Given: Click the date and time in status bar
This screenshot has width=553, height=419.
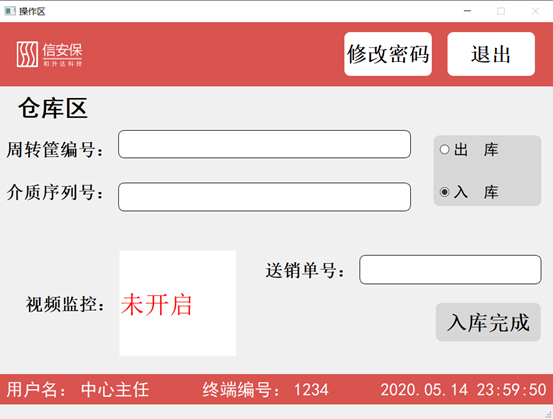Looking at the screenshot, I should 463,390.
